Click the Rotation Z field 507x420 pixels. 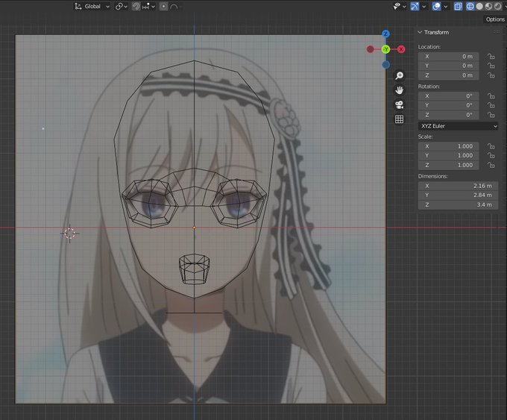click(x=448, y=115)
